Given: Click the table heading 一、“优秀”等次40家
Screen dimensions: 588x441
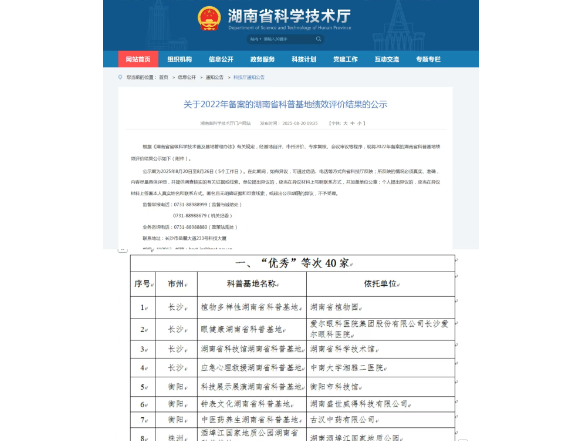Looking at the screenshot, I should point(293,263).
